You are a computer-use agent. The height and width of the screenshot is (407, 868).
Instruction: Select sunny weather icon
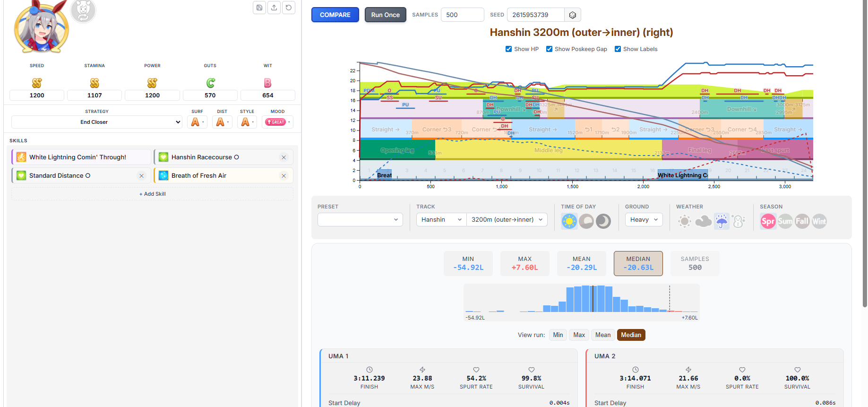[685, 221]
